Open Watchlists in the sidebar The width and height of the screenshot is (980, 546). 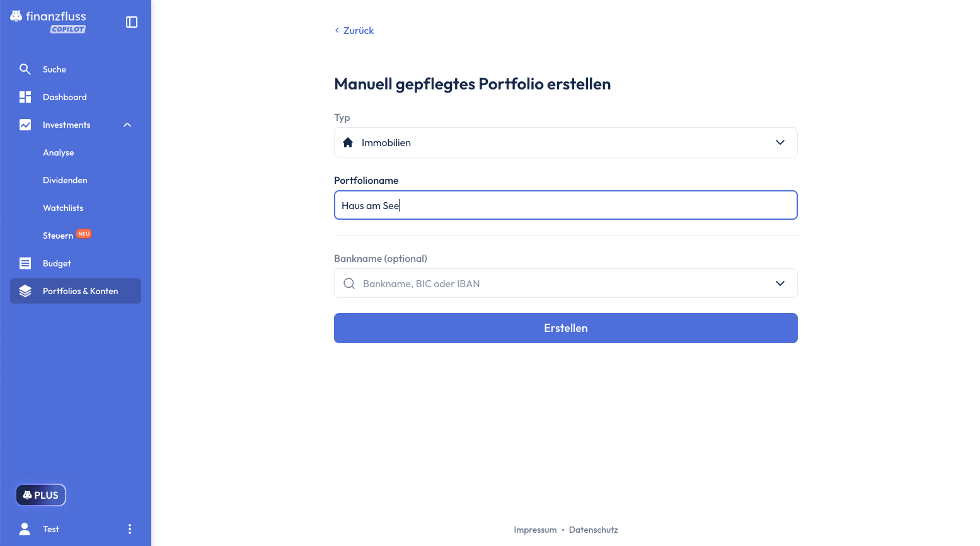63,208
